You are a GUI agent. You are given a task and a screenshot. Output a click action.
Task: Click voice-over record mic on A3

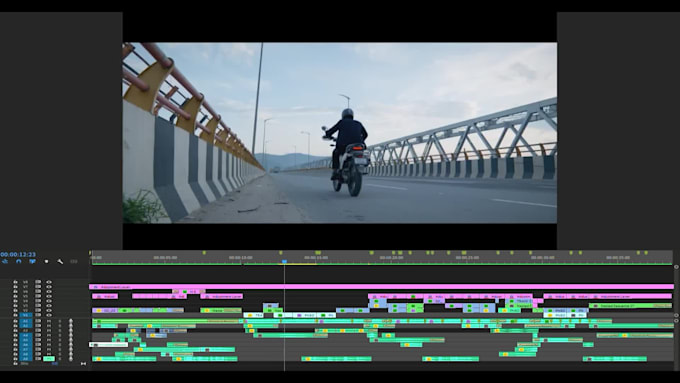tap(71, 331)
